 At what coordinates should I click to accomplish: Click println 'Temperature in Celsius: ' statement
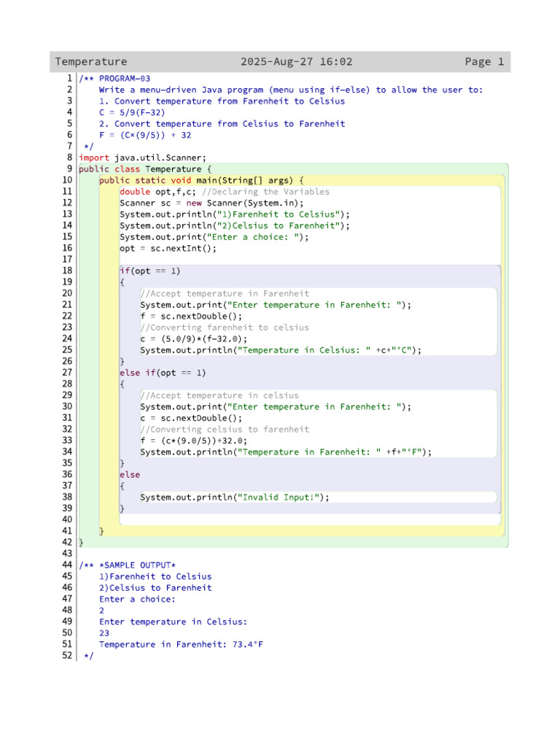coord(281,351)
